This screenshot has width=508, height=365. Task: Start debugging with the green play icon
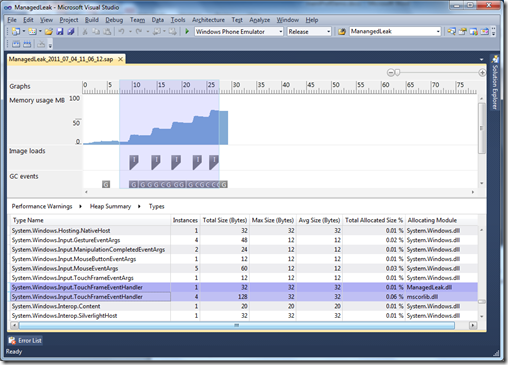[187, 31]
